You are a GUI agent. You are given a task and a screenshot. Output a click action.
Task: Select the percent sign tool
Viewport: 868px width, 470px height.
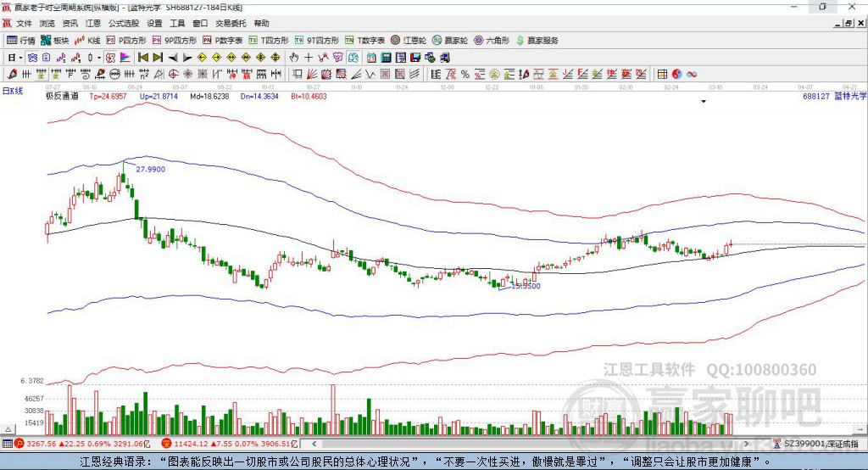[x=465, y=74]
